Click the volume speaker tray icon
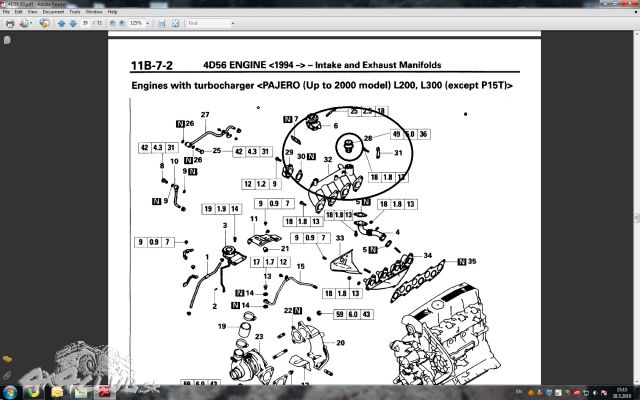 596,393
